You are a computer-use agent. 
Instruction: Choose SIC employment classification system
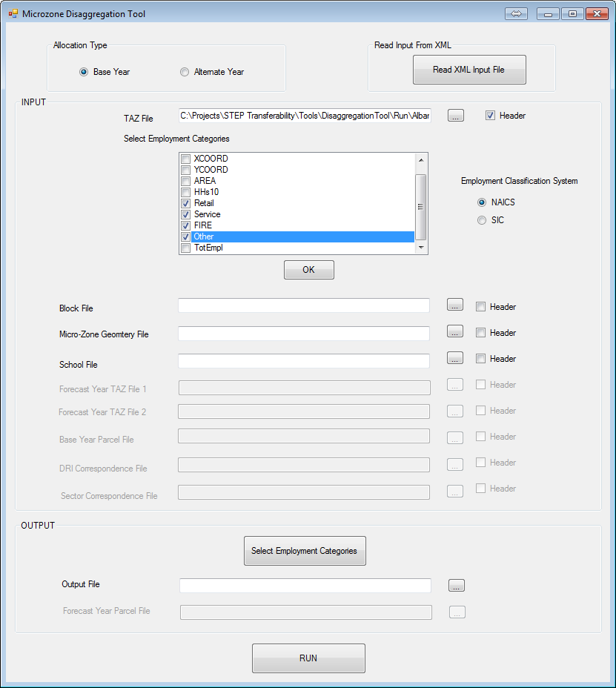[482, 220]
